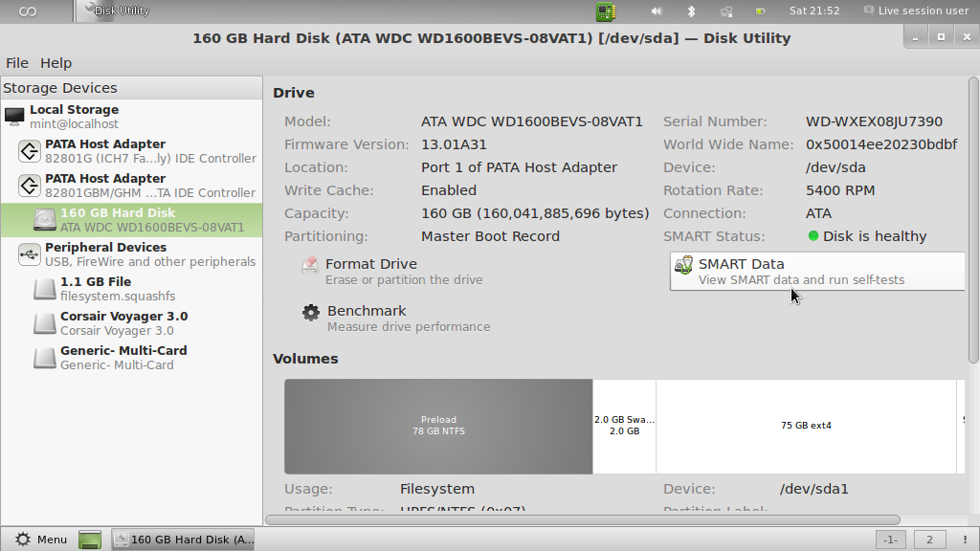Click the Benchmark gear icon
980x551 pixels.
(311, 313)
